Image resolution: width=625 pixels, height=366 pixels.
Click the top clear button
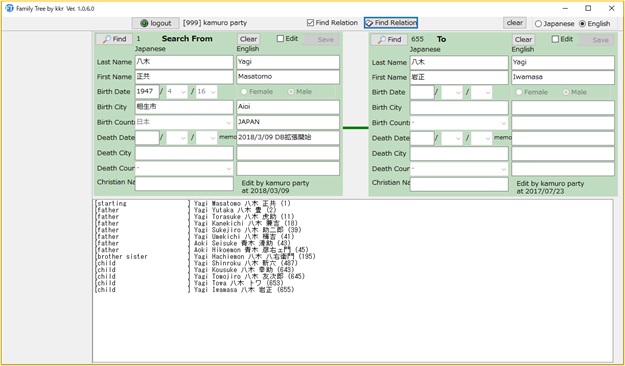click(x=515, y=23)
